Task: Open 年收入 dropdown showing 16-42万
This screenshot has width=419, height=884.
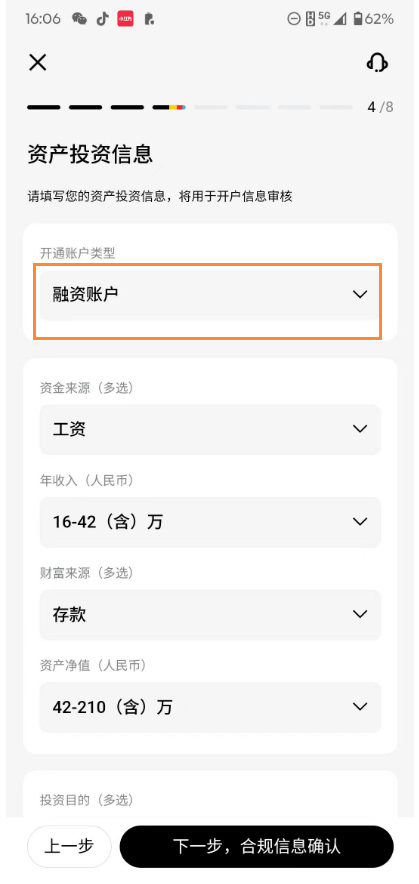Action: click(210, 522)
